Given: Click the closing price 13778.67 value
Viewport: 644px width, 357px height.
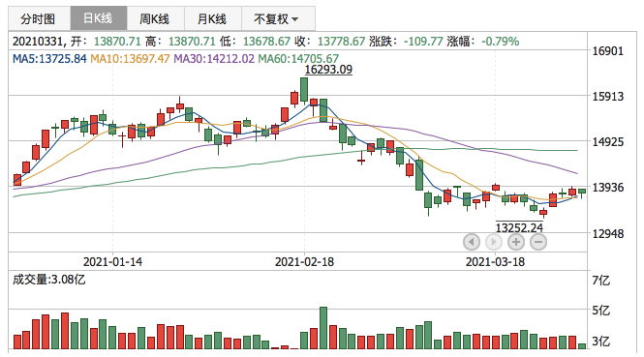Looking at the screenshot, I should point(341,42).
